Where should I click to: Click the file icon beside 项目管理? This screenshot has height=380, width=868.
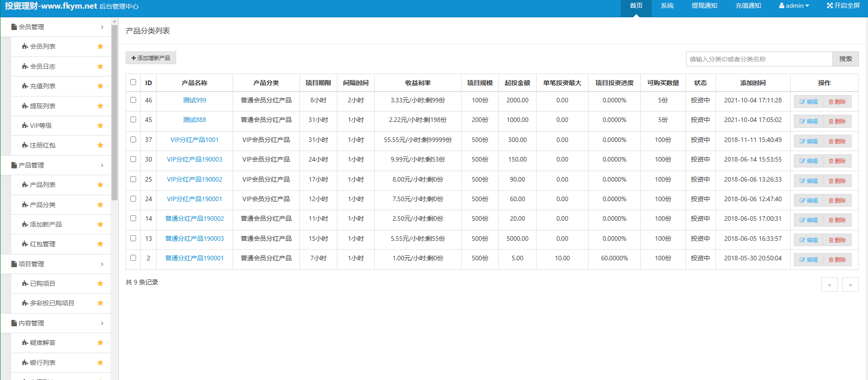pos(14,264)
